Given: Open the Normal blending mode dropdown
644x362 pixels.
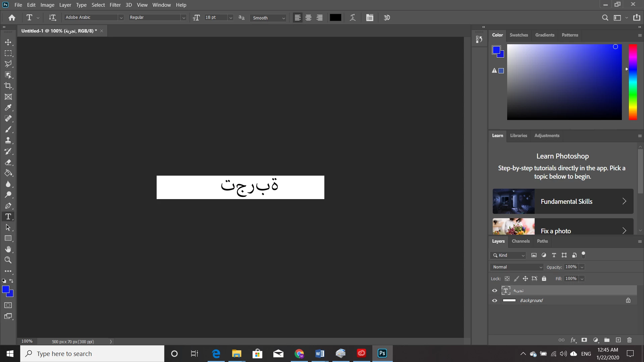Looking at the screenshot, I should pyautogui.click(x=517, y=267).
